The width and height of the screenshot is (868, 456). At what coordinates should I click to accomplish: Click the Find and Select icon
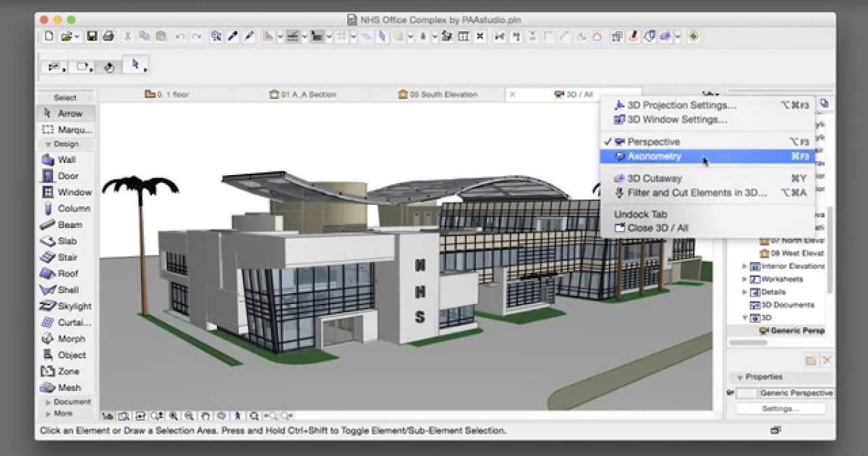pos(216,36)
